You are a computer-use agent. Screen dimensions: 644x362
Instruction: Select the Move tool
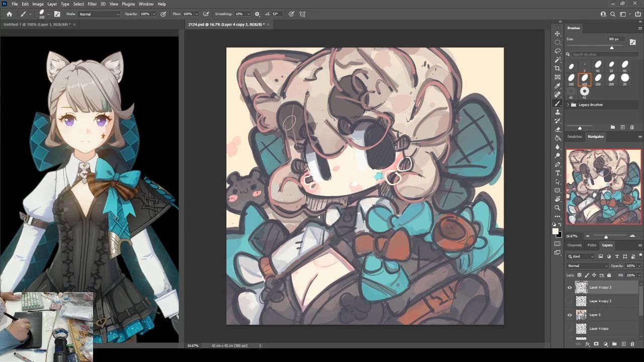point(557,34)
